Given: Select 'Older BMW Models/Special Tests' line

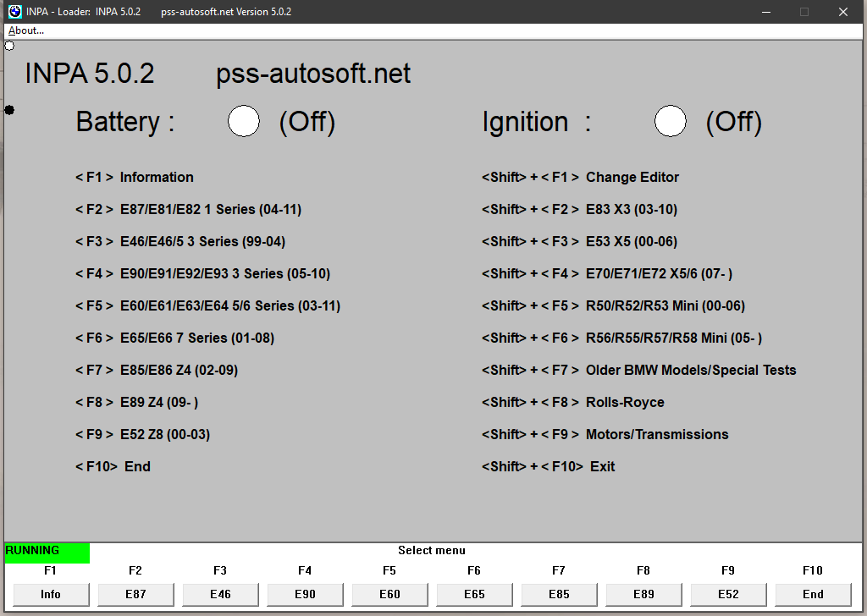Looking at the screenshot, I should tap(638, 370).
